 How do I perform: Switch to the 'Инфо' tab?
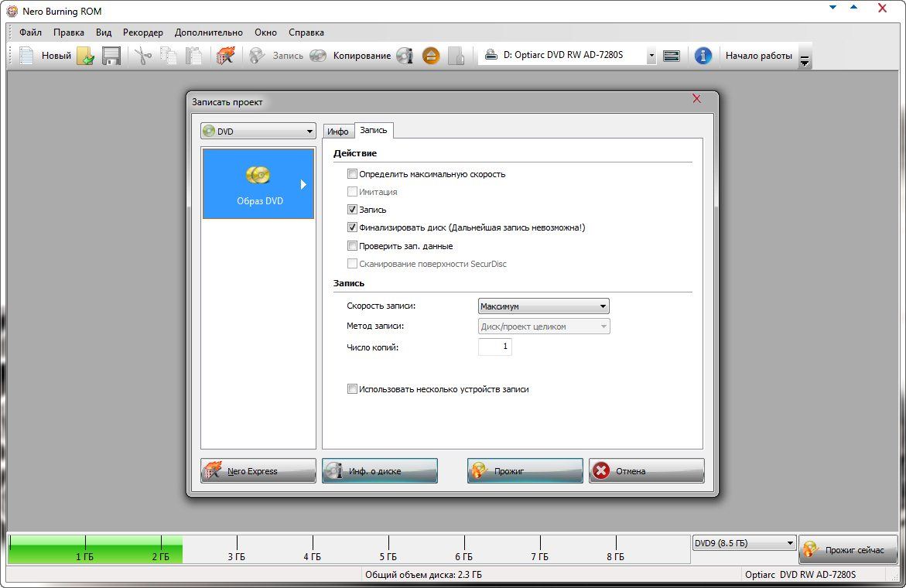click(x=337, y=132)
